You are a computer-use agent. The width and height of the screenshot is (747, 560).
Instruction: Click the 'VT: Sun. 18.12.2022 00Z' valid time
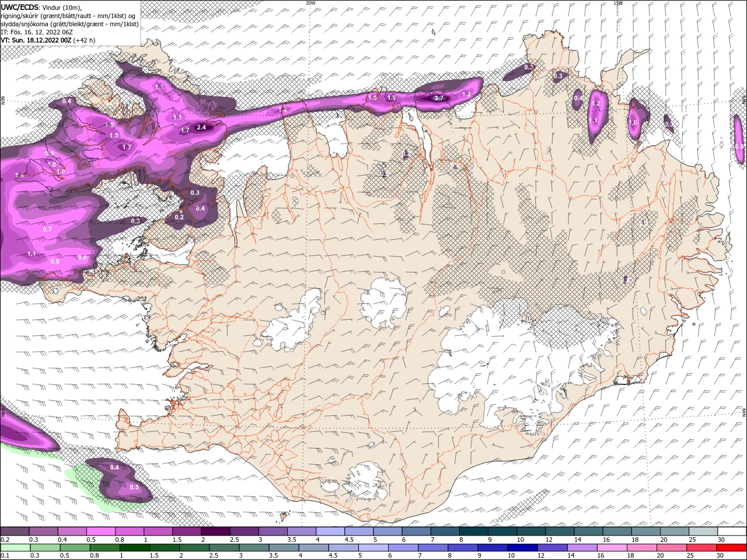click(x=36, y=40)
